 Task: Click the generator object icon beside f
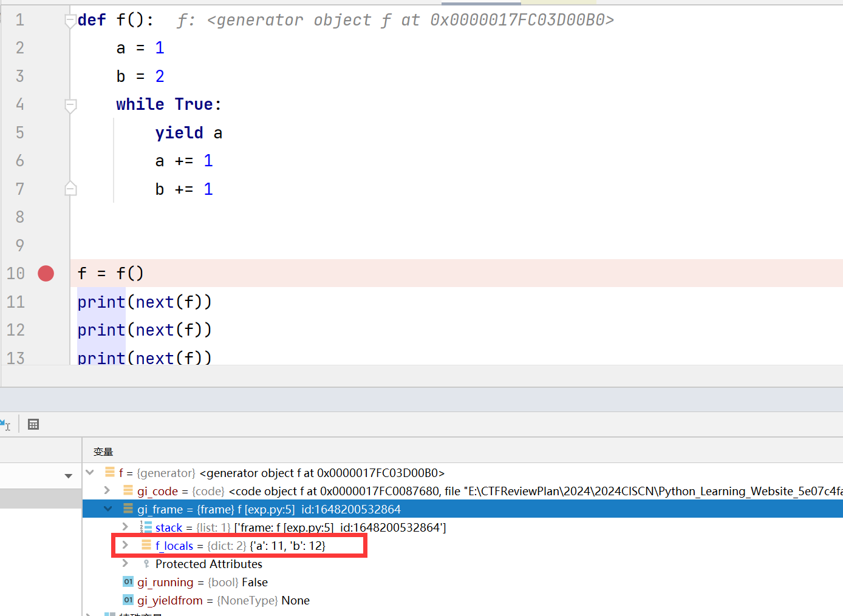pos(110,472)
